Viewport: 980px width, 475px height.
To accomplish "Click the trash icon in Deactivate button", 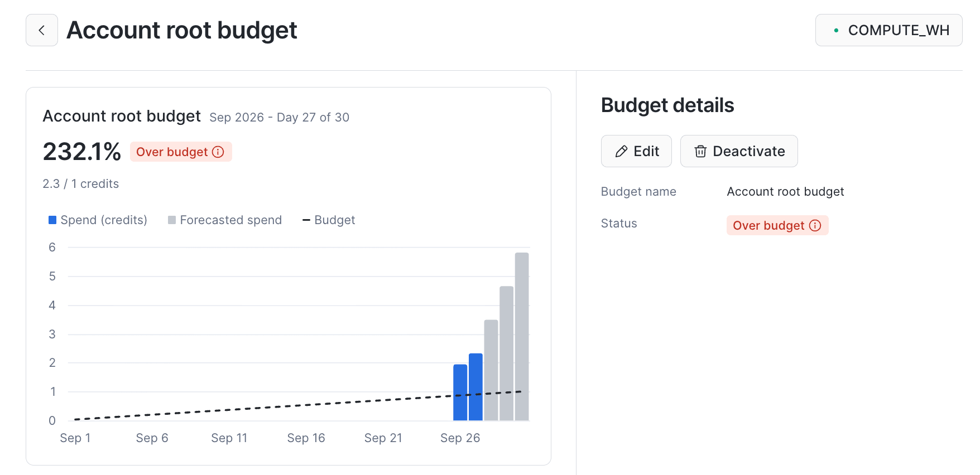I will 700,152.
